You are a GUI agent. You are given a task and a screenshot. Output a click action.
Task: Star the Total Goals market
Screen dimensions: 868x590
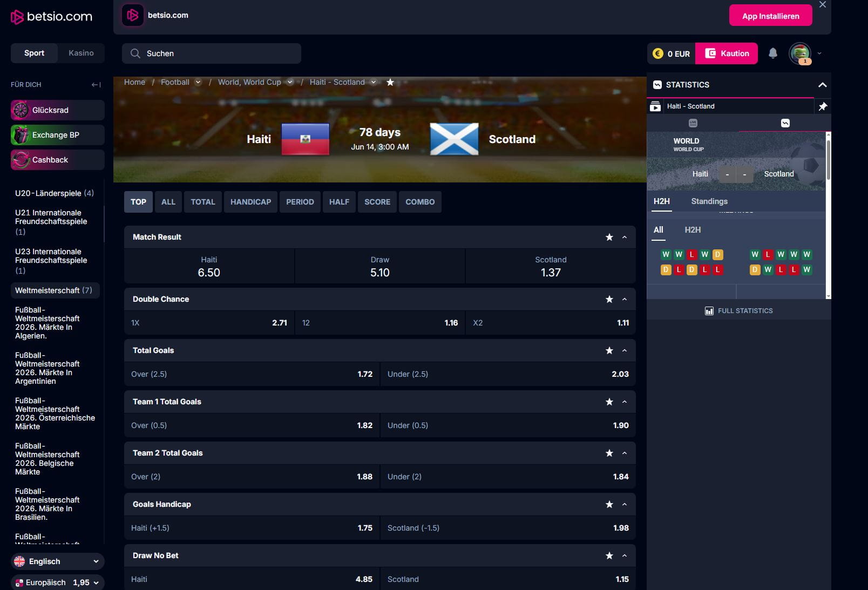coord(609,350)
